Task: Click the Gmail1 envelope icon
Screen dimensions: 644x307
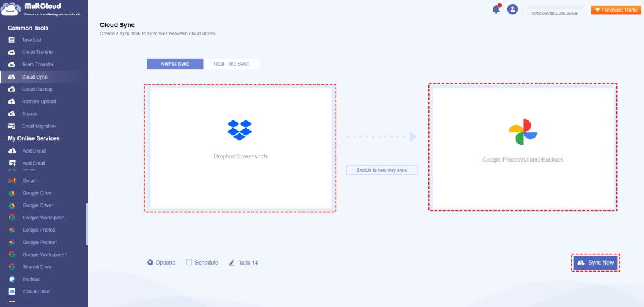Action: click(12, 181)
